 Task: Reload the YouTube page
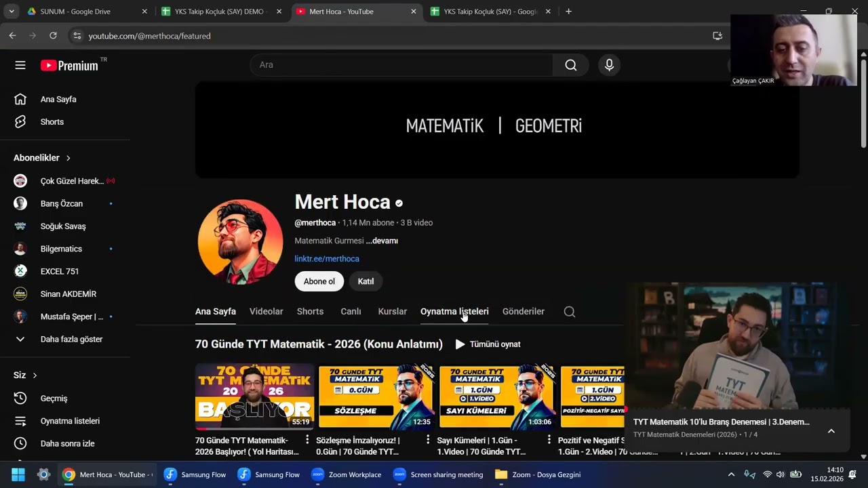pyautogui.click(x=53, y=36)
